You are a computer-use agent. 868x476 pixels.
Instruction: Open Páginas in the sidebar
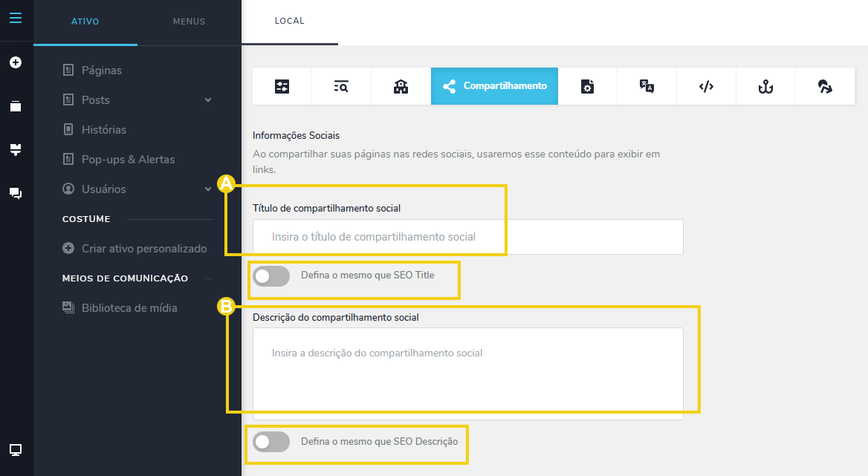click(x=102, y=71)
